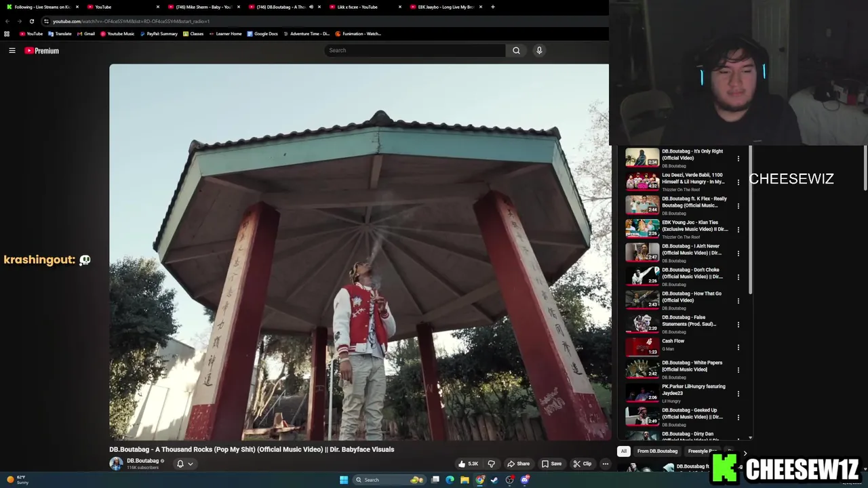The width and height of the screenshot is (868, 488).
Task: Switch to the plain YouTube tab
Action: [x=124, y=7]
